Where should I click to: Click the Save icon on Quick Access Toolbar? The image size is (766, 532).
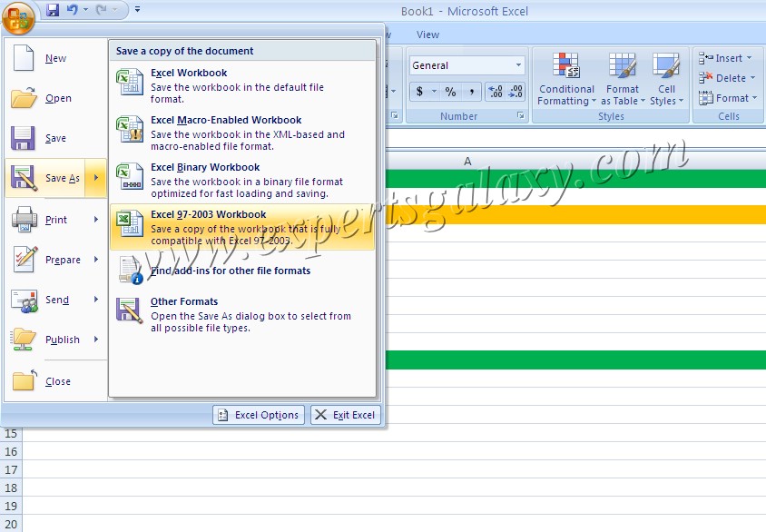point(54,9)
